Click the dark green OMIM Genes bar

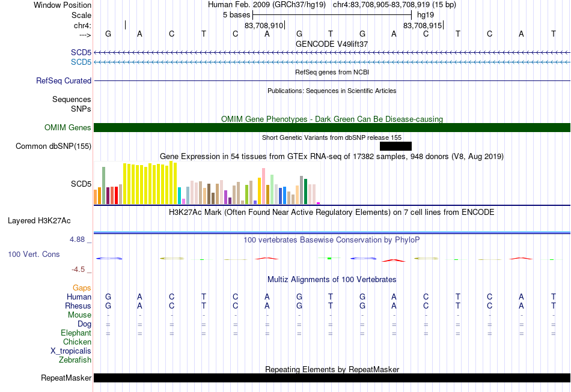click(x=332, y=128)
